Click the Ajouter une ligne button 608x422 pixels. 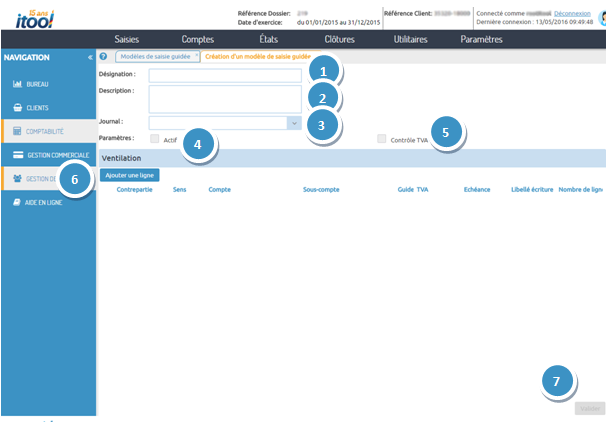(x=129, y=175)
